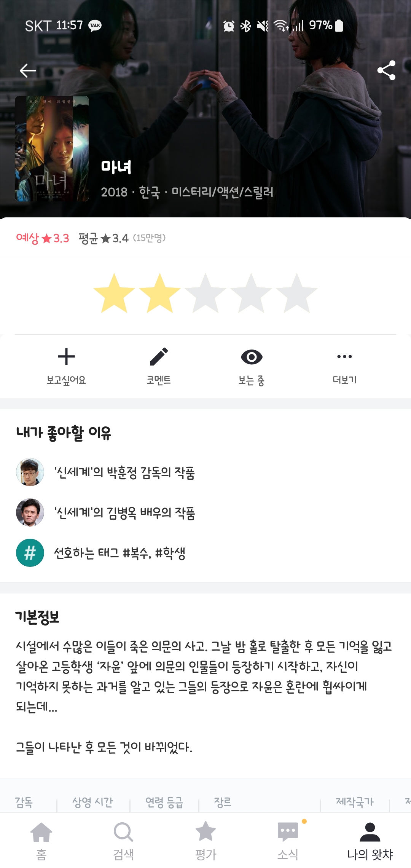Tap the 코멘트 pencil icon
Image resolution: width=411 pixels, height=868 pixels.
(x=159, y=357)
